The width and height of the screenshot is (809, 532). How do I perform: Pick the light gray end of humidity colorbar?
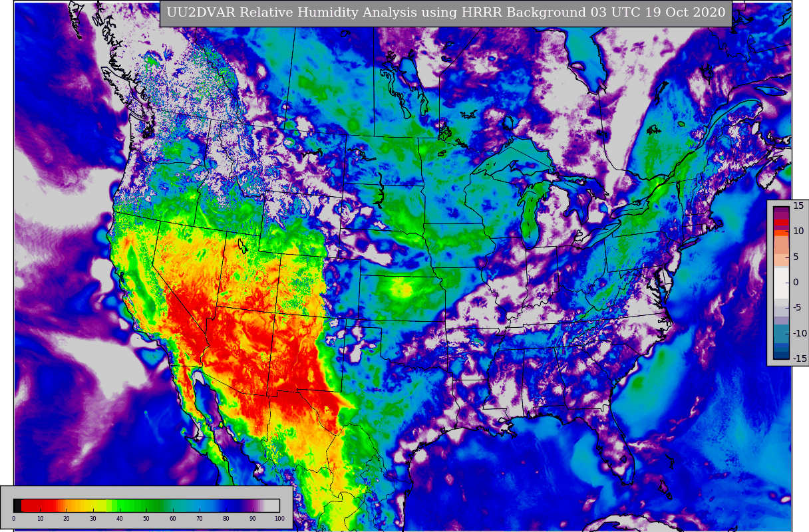pyautogui.click(x=272, y=505)
